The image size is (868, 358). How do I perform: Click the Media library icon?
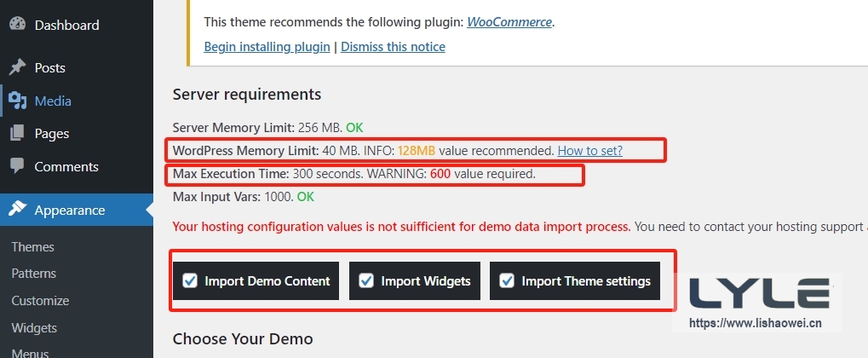pyautogui.click(x=17, y=101)
